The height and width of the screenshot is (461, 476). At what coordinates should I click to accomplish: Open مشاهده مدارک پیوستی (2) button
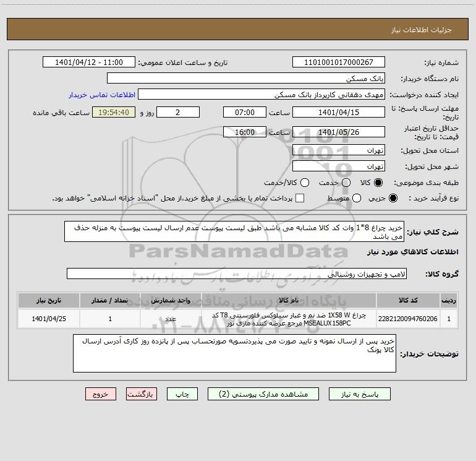[263, 394]
